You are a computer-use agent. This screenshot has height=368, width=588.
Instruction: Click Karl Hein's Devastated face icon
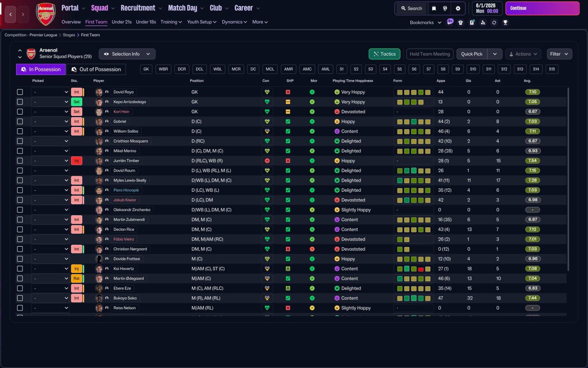(337, 112)
